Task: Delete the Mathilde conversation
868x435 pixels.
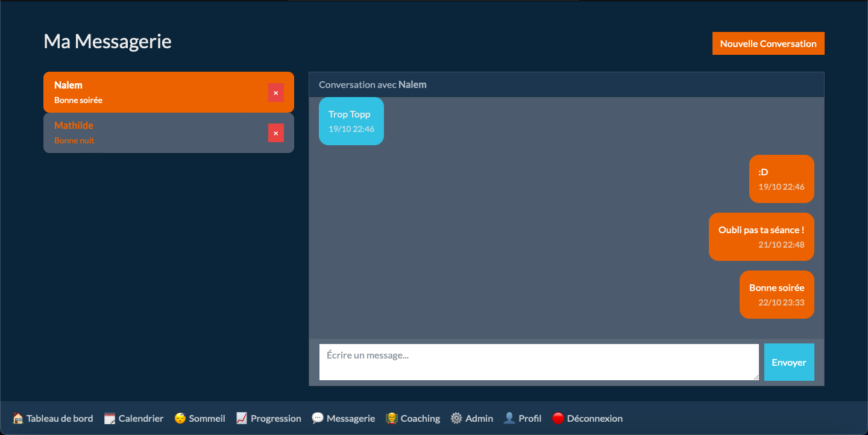Action: coord(276,133)
